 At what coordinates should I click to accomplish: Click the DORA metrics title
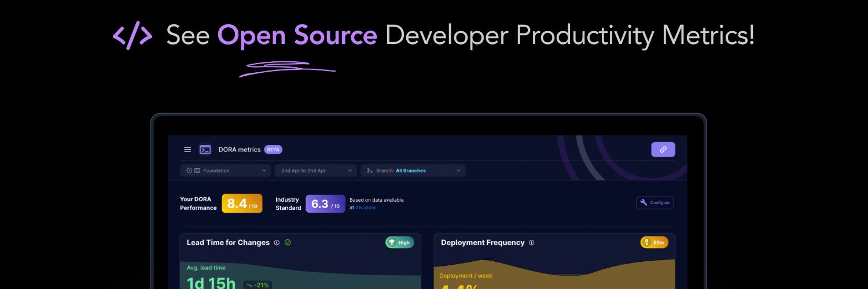click(x=240, y=150)
